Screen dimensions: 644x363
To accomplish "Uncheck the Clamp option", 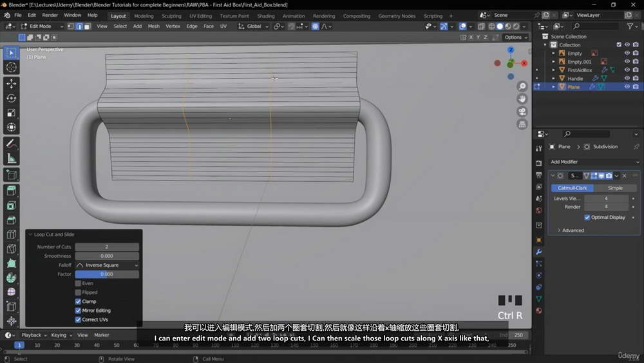I will point(78,301).
